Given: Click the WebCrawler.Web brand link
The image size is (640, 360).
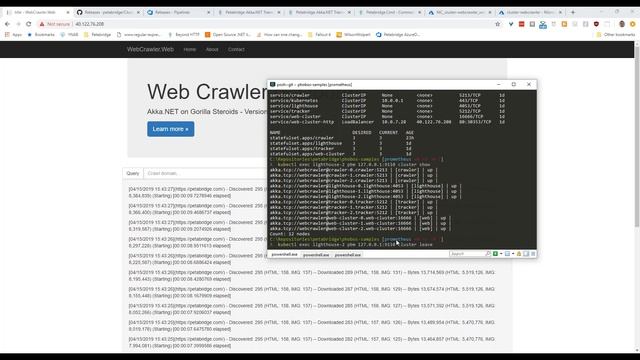Looking at the screenshot, I should tap(150, 49).
